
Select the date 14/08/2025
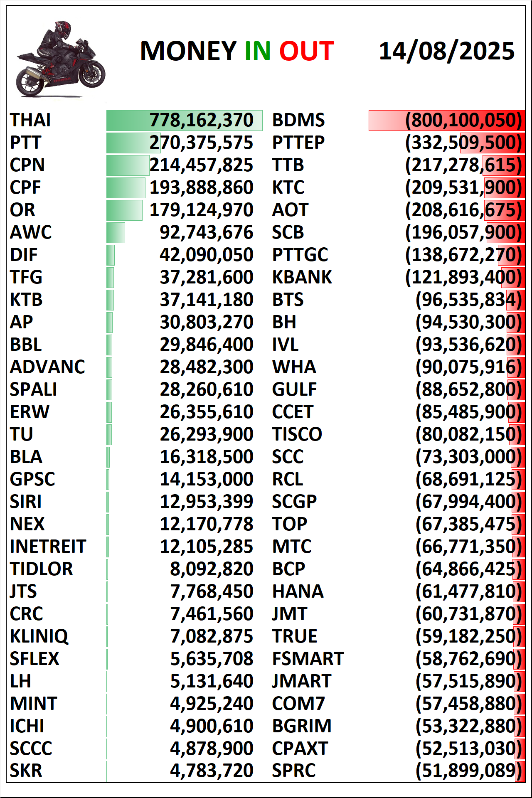[x=447, y=51]
